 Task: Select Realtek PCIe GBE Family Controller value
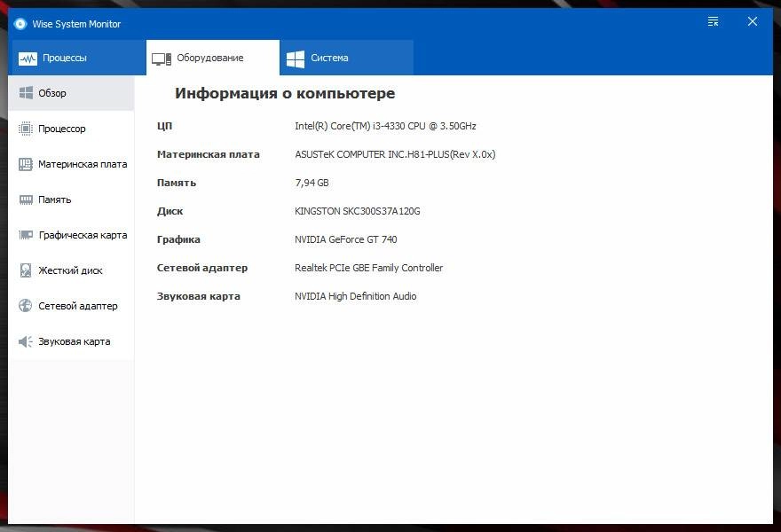[x=368, y=268]
